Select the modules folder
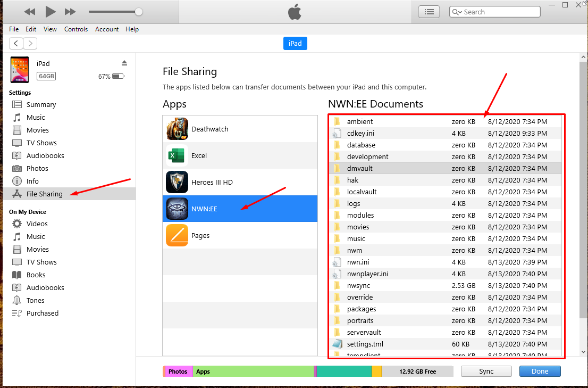 pos(446,215)
